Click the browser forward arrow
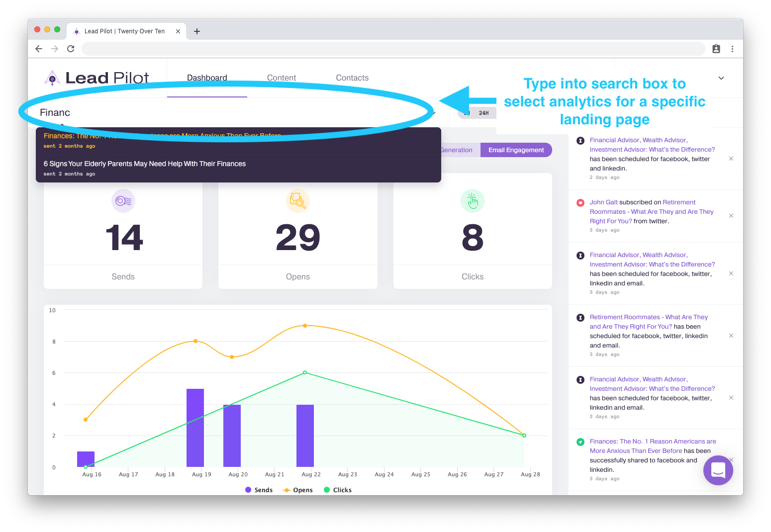Viewport: 771px width, 532px height. coord(55,49)
